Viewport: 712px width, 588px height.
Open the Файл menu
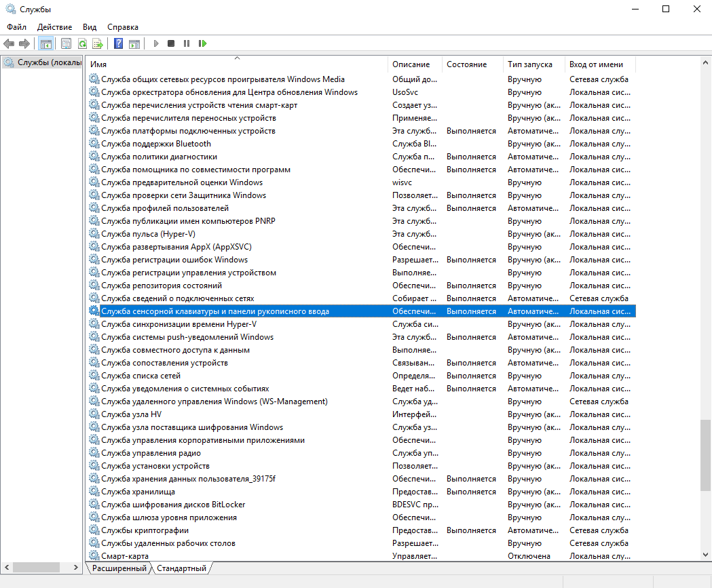point(16,27)
